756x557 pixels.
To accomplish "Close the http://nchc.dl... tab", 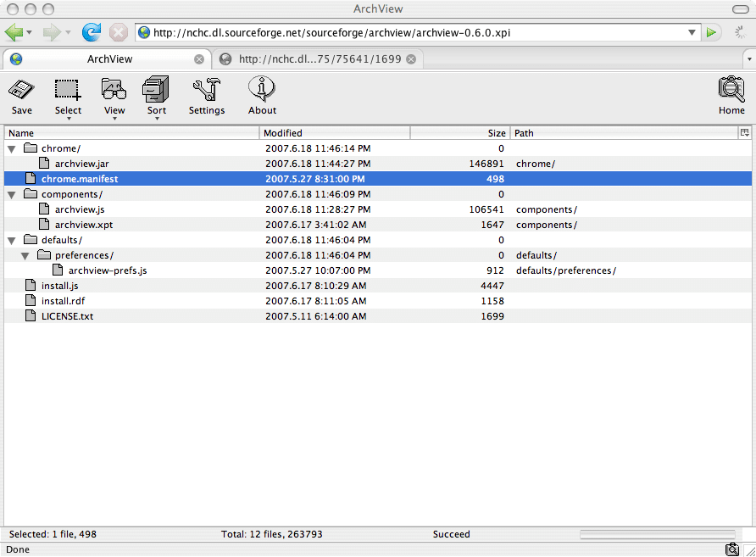I will 411,59.
